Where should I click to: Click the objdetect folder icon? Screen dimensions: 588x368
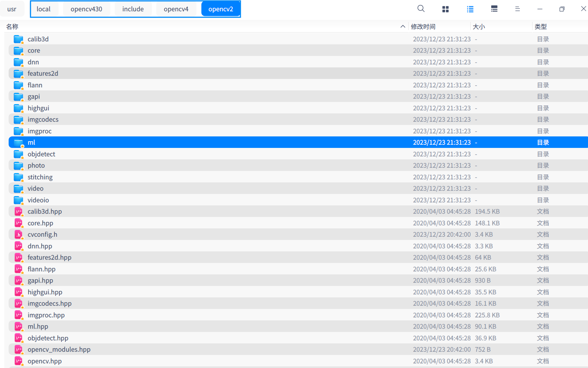[x=18, y=154]
